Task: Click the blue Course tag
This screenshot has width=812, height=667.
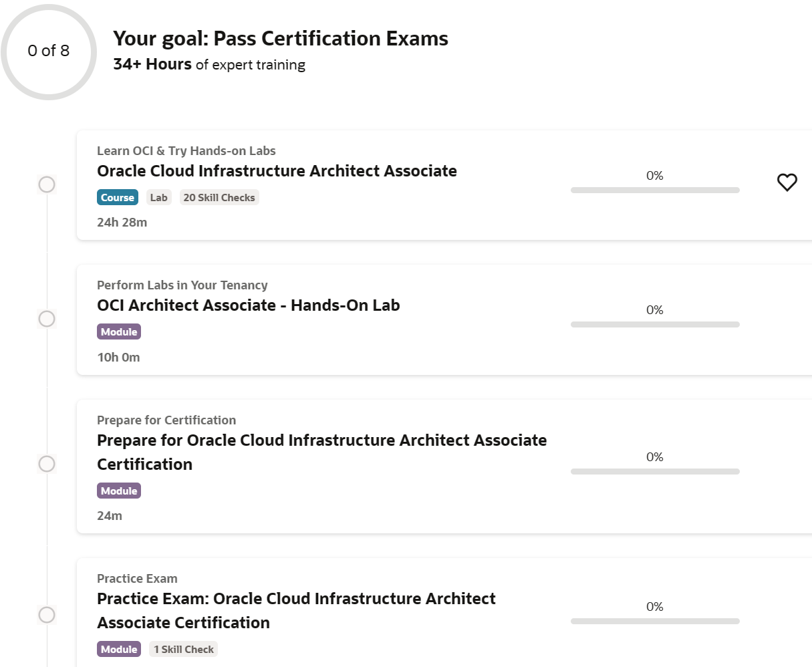Action: pyautogui.click(x=118, y=198)
